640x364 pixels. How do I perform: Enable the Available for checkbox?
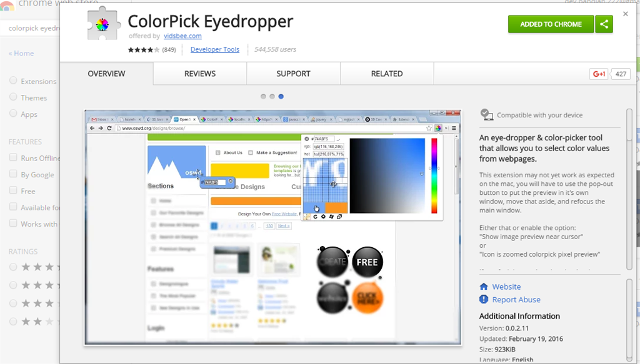pos(13,207)
